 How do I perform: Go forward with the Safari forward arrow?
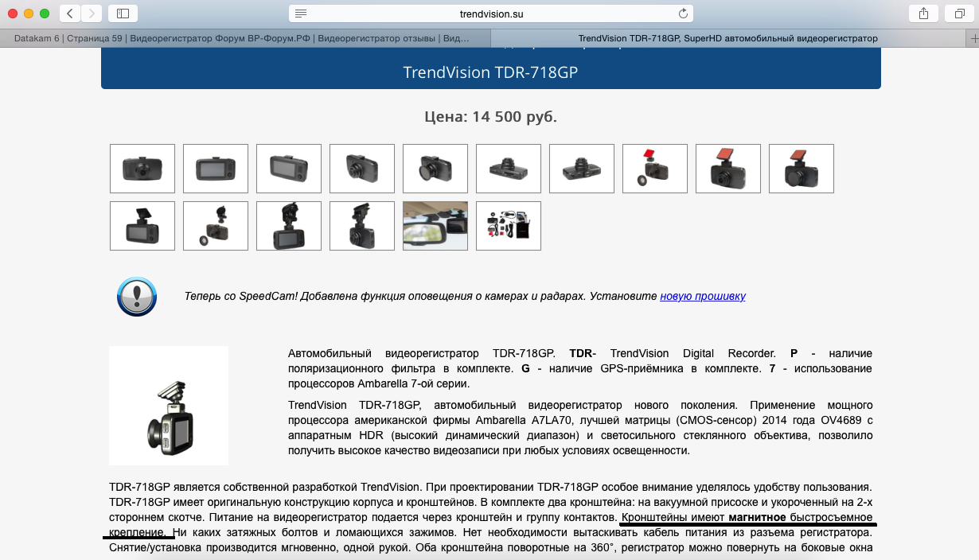click(92, 14)
